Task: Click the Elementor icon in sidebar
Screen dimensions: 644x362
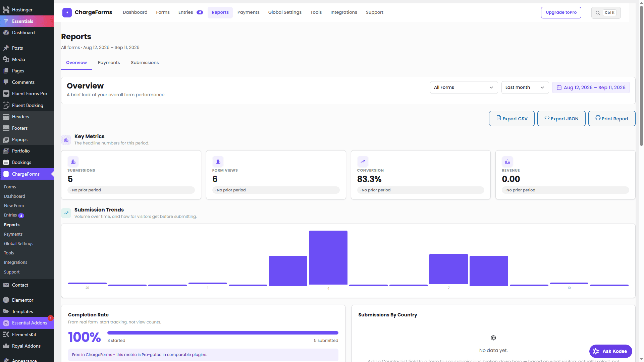Action: [6, 300]
